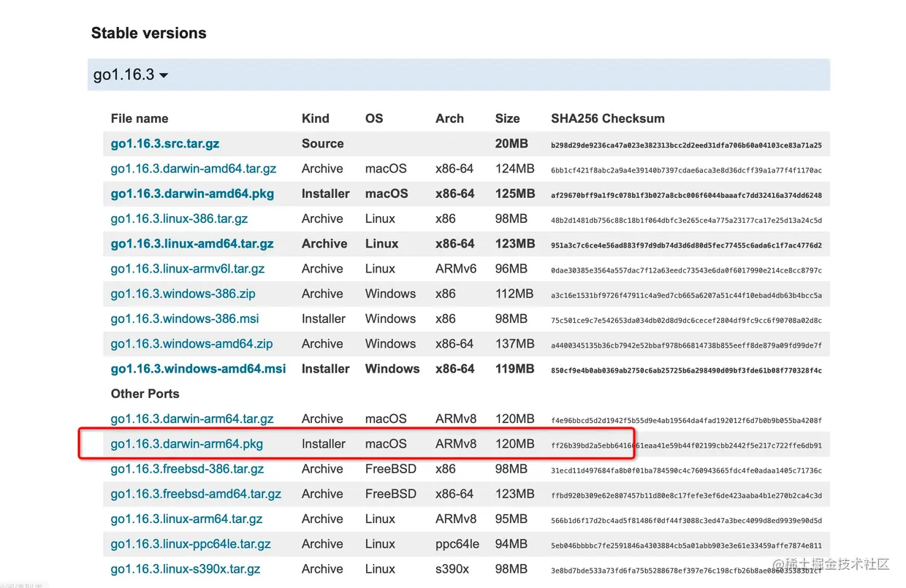Screen dimensions: 906x588
Task: Click the Size column header
Action: click(507, 118)
